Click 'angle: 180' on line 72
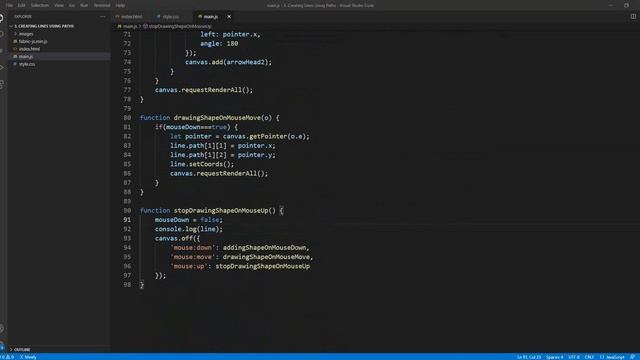Image resolution: width=640 pixels, height=360 pixels. coord(219,44)
